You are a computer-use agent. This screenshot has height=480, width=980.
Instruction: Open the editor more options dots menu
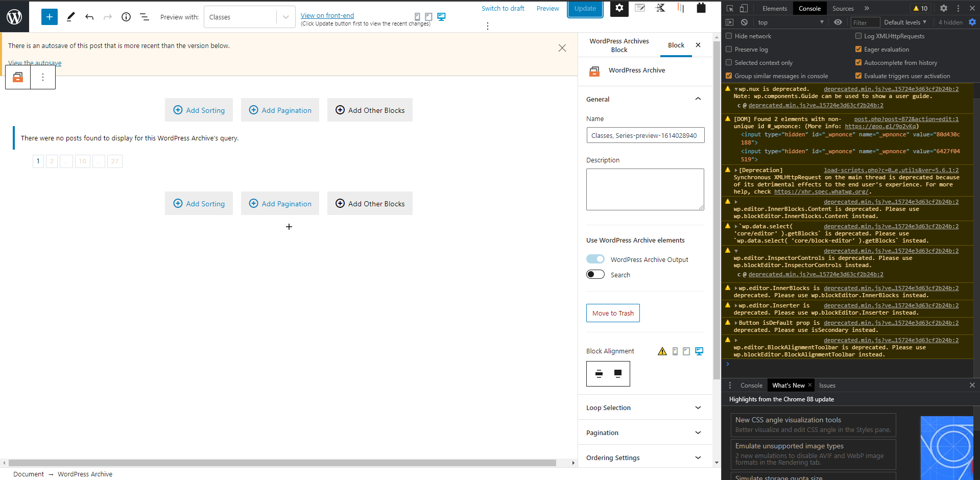(x=488, y=26)
